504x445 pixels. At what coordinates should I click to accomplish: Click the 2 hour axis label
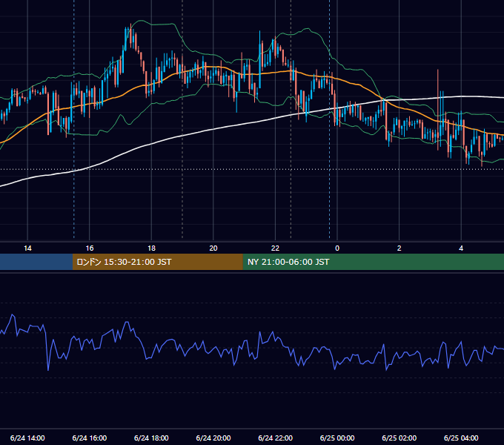click(x=399, y=248)
